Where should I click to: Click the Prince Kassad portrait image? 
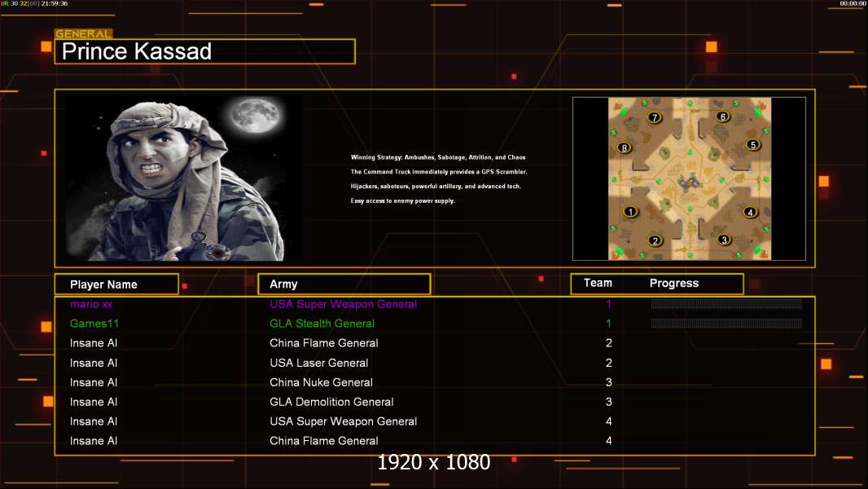click(x=184, y=178)
